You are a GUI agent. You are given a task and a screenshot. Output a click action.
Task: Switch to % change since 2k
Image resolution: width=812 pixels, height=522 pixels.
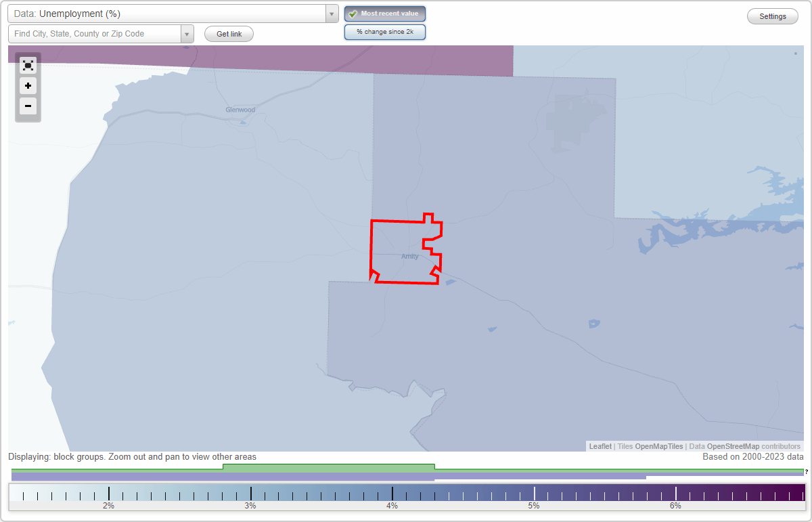(x=385, y=32)
